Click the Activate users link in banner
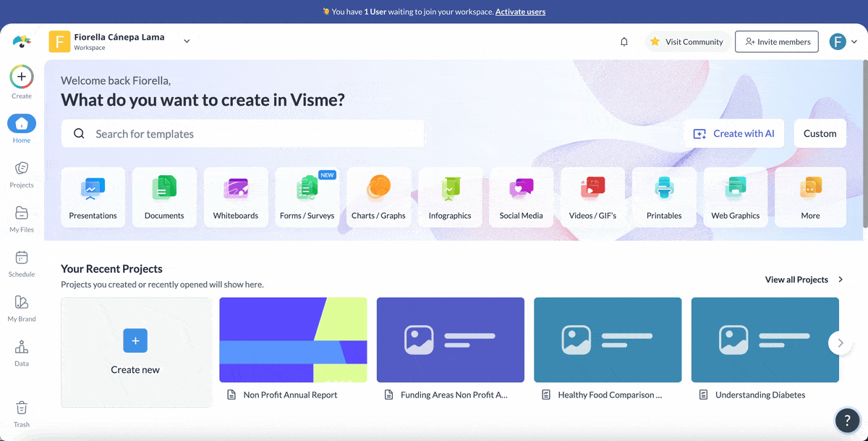868x441 pixels. (520, 11)
